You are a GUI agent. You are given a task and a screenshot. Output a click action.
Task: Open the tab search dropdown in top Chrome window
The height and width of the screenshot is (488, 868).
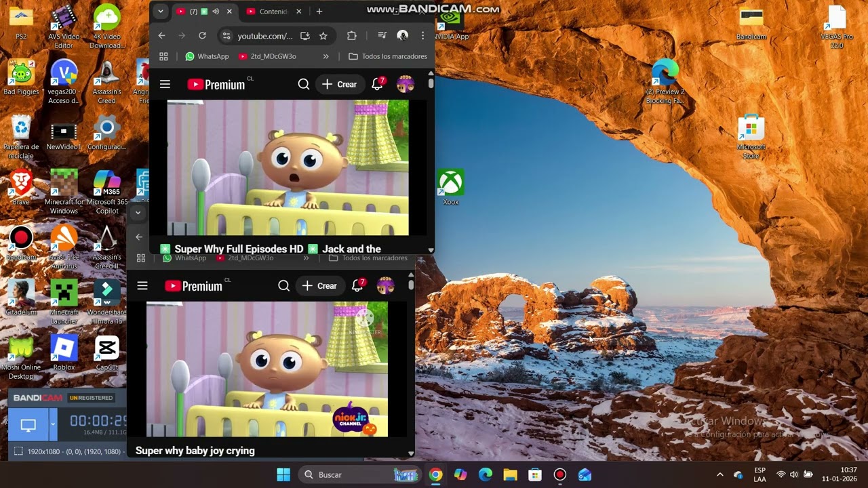(x=161, y=12)
